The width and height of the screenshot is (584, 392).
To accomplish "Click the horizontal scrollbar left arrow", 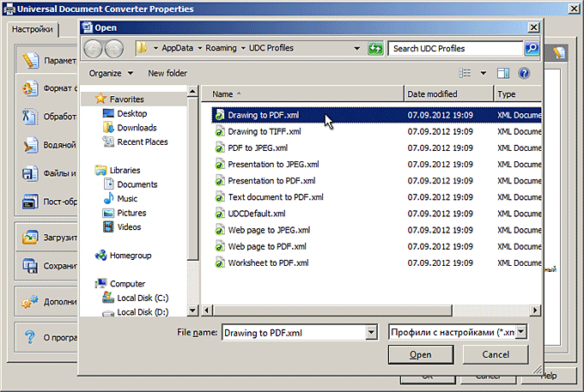I will tap(207, 311).
